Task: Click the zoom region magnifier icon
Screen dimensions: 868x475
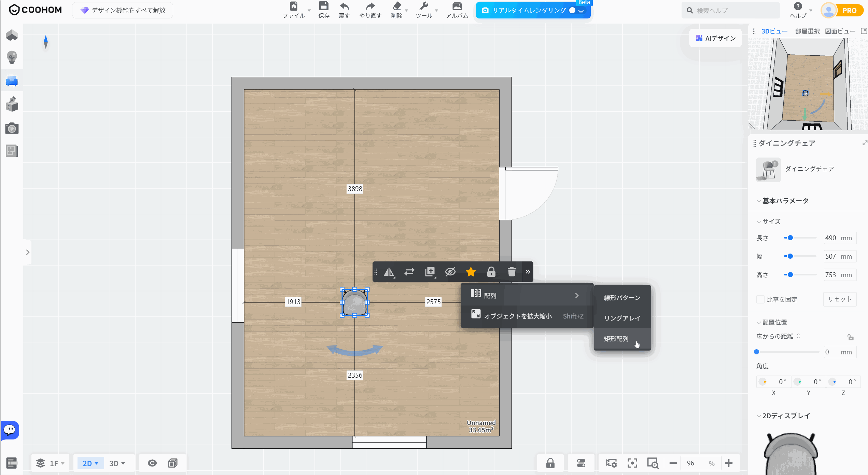Action: pyautogui.click(x=653, y=463)
